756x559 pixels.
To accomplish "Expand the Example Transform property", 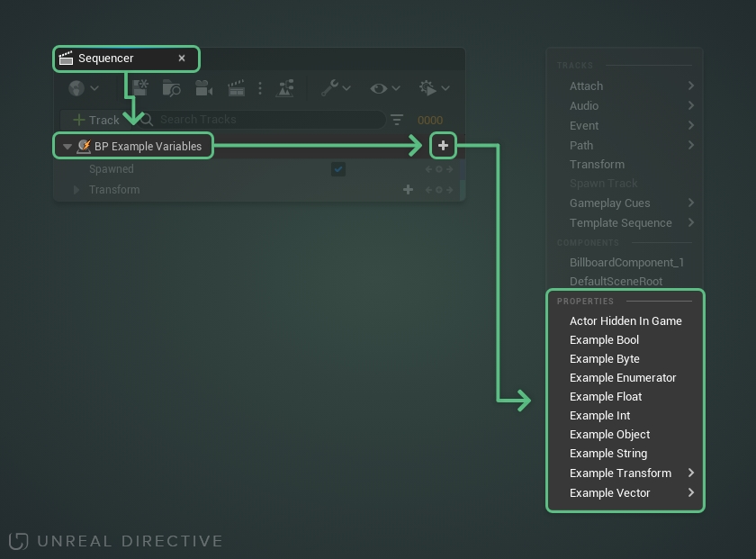I will click(690, 473).
